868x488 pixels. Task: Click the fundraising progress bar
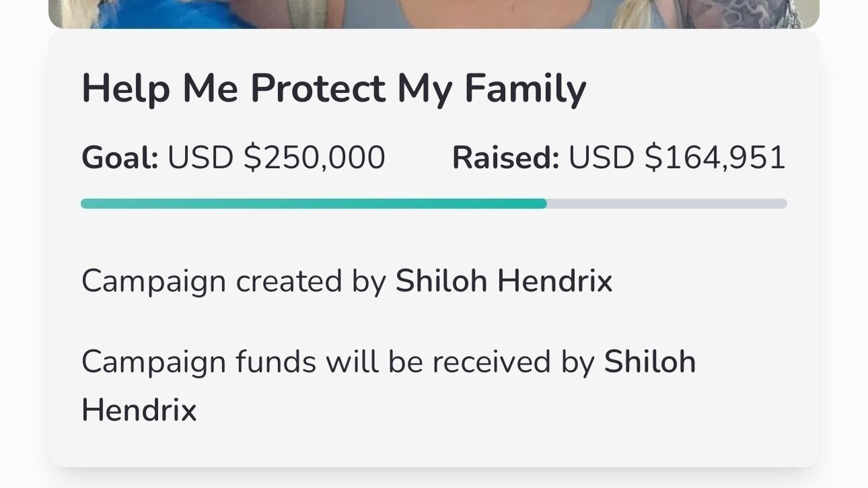click(x=433, y=203)
